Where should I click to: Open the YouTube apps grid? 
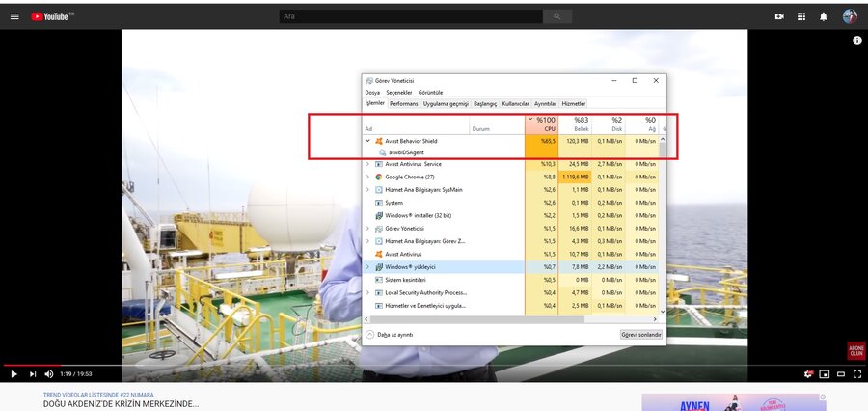point(801,16)
